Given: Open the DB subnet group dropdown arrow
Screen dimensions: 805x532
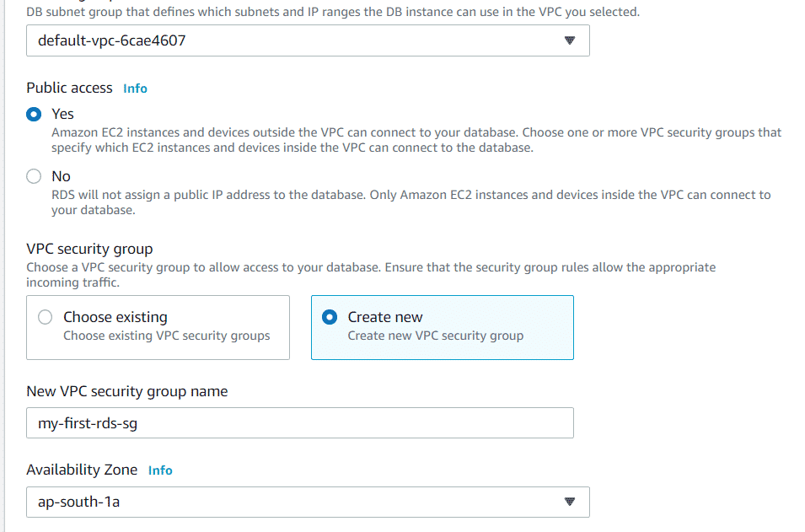Looking at the screenshot, I should [569, 40].
